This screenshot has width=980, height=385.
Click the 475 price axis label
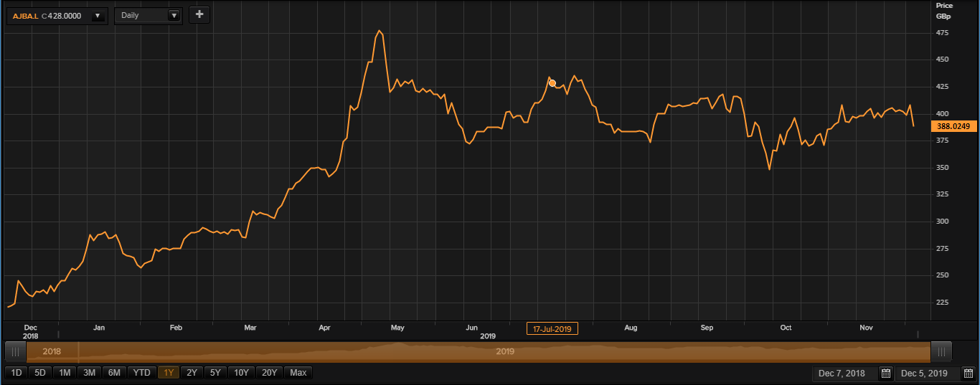point(942,33)
